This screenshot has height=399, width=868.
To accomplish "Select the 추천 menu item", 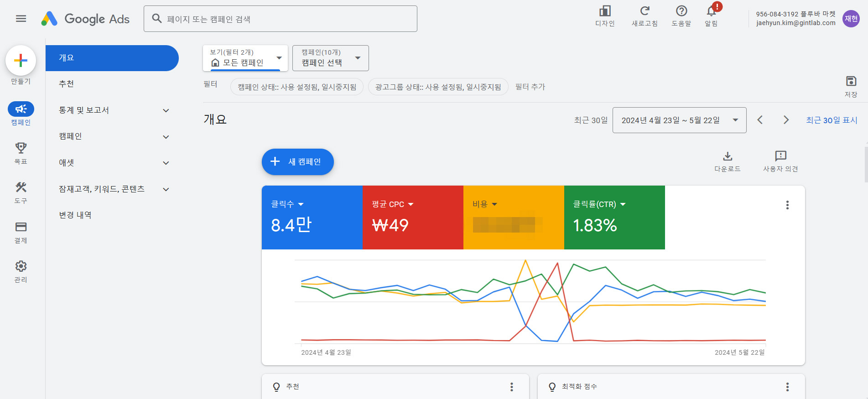I will point(67,84).
